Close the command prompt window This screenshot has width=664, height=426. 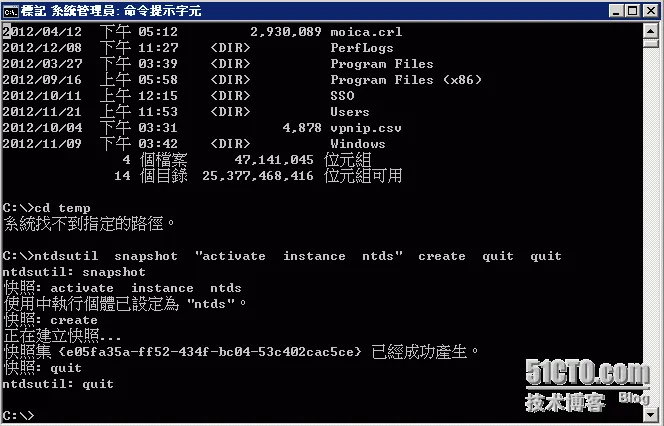[x=650, y=11]
